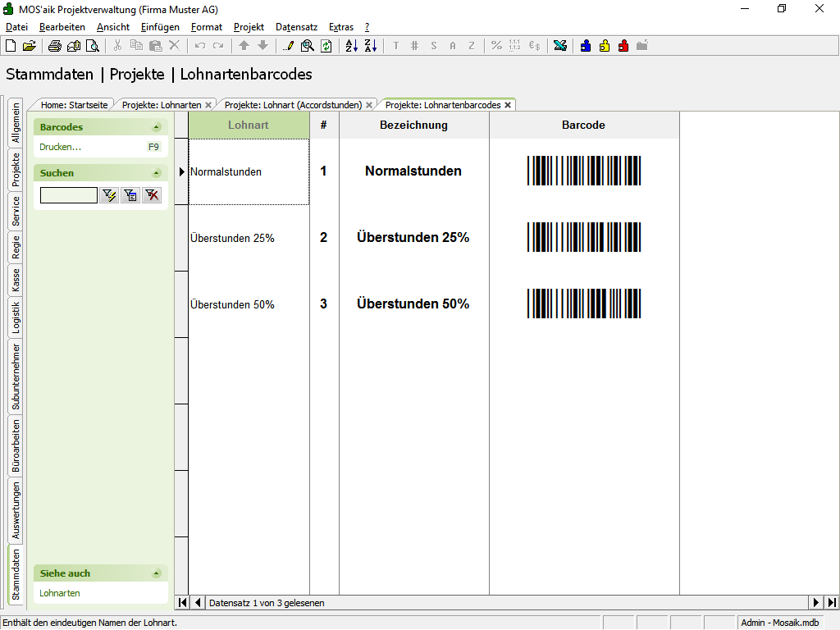
Task: Click the Copy toolbar icon
Action: (x=137, y=46)
